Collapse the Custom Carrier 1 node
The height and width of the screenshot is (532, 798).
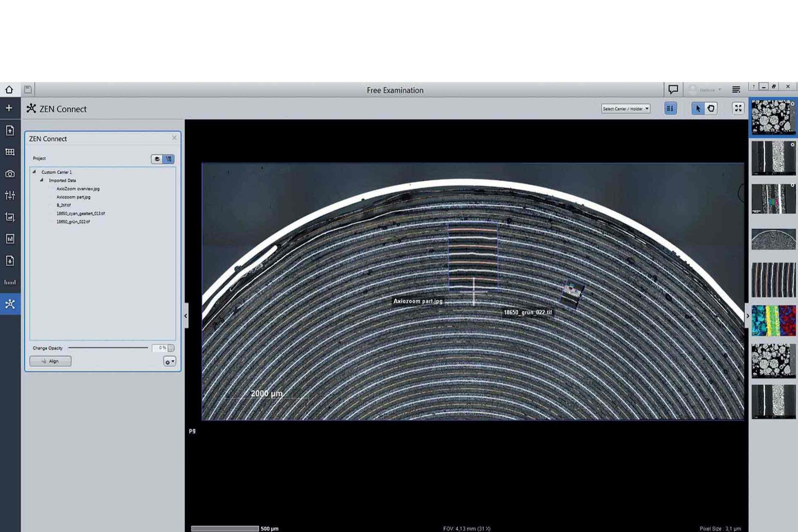[34, 172]
